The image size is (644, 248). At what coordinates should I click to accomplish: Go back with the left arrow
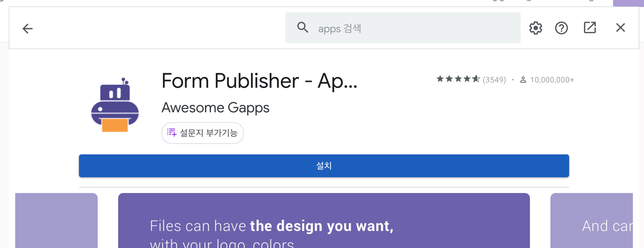(x=27, y=28)
